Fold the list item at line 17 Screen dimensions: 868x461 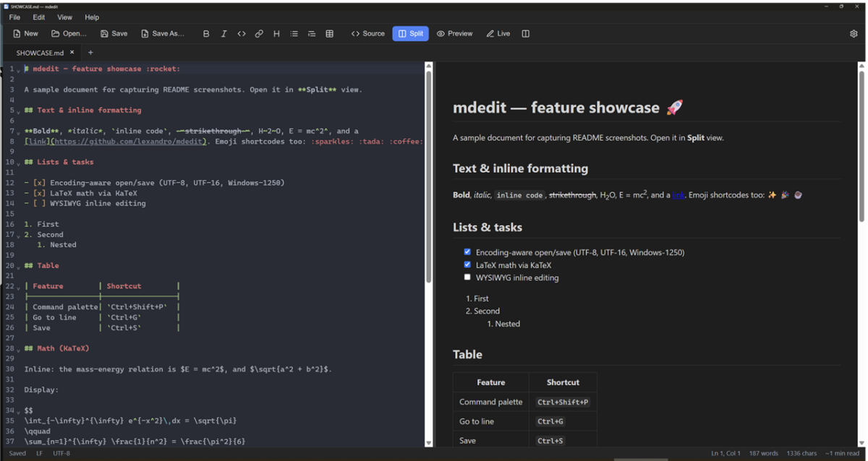click(18, 236)
